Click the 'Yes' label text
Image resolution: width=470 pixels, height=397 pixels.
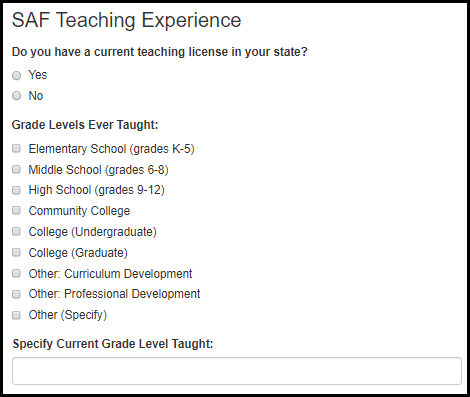pyautogui.click(x=38, y=75)
